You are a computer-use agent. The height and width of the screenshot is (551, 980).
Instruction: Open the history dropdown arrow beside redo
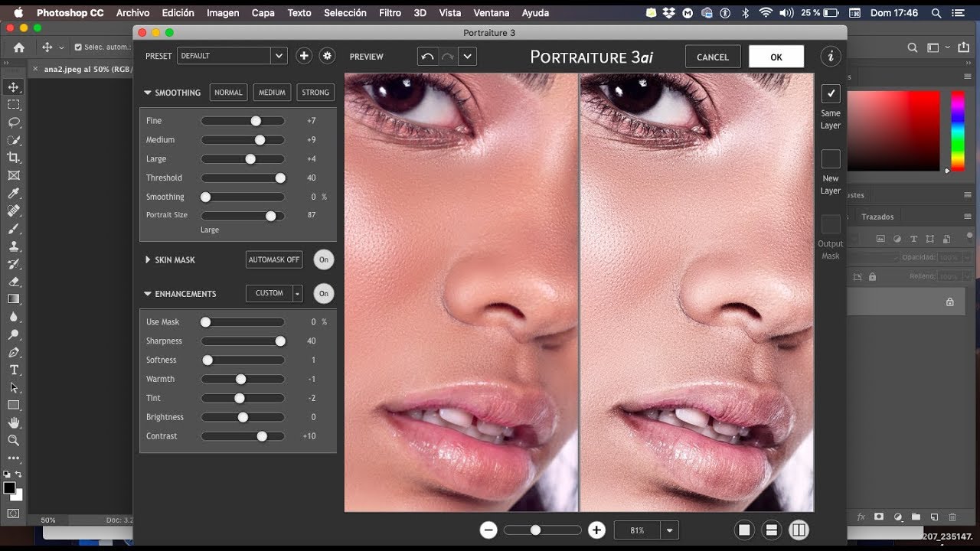467,57
